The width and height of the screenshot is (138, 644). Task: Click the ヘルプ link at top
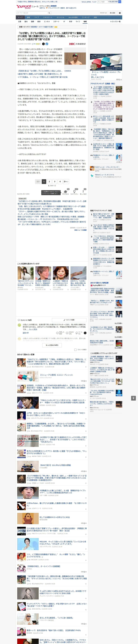coord(94,2)
